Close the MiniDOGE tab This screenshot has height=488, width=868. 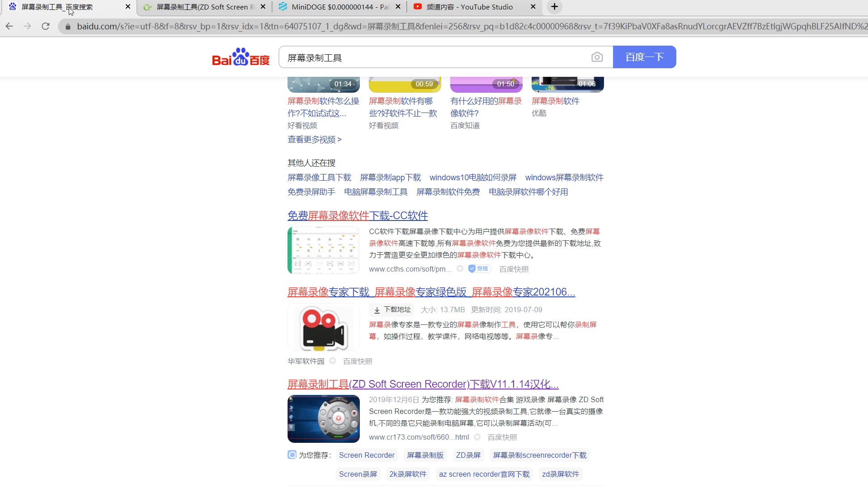tap(398, 7)
